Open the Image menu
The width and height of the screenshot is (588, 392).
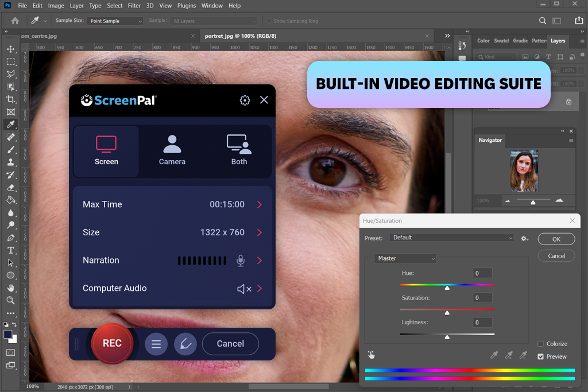(56, 6)
